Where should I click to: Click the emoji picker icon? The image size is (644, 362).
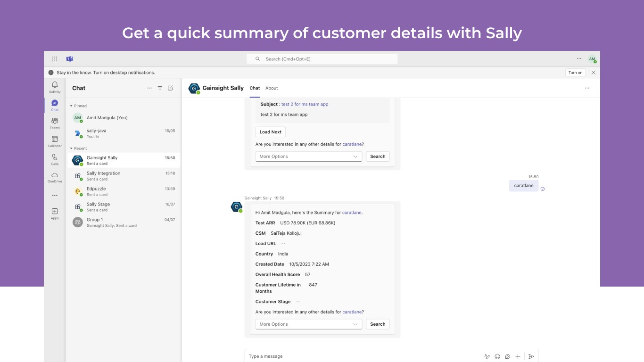click(497, 356)
